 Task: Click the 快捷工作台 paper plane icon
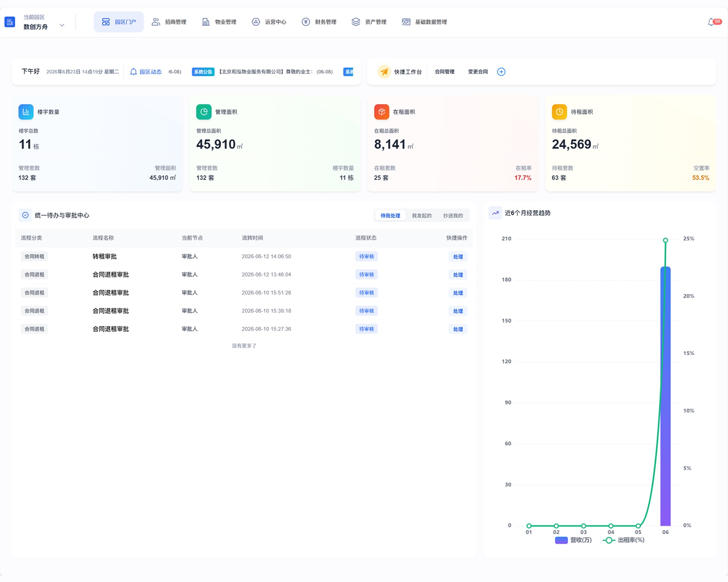384,72
